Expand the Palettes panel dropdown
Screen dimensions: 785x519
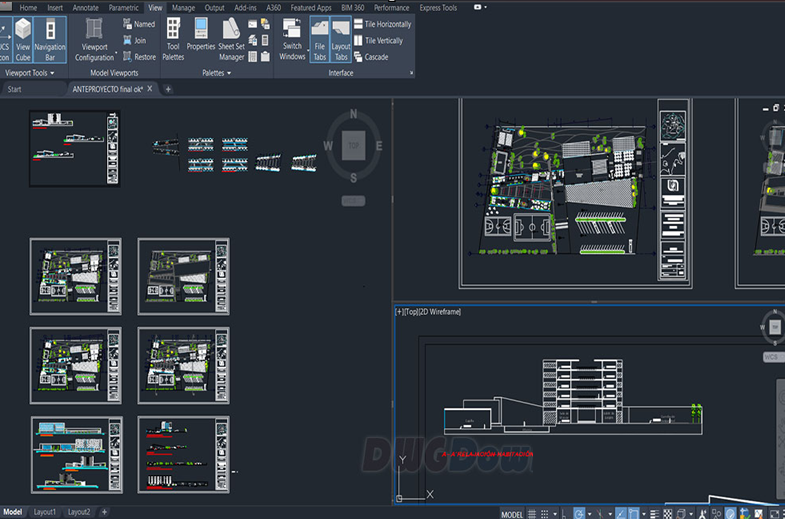coord(217,73)
